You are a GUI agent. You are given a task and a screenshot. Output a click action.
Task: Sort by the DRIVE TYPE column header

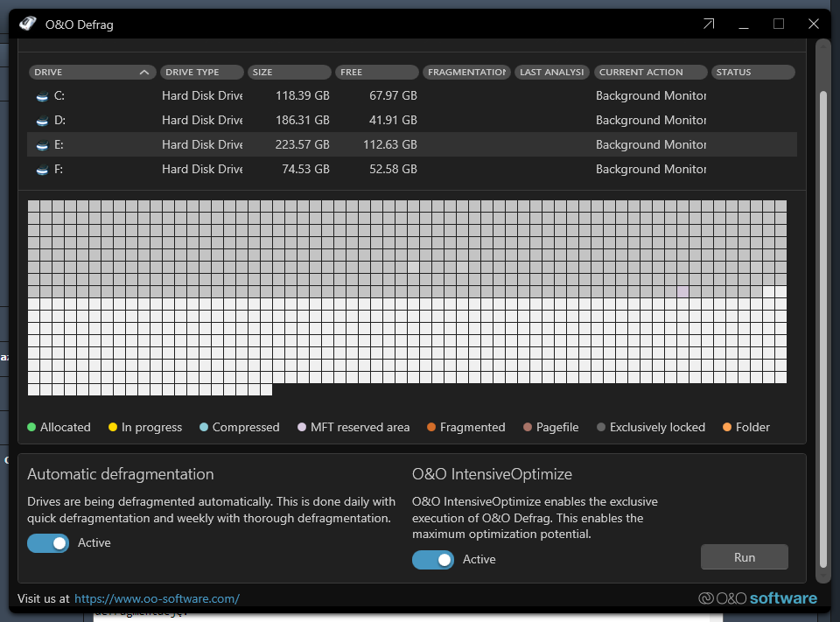[x=202, y=72]
